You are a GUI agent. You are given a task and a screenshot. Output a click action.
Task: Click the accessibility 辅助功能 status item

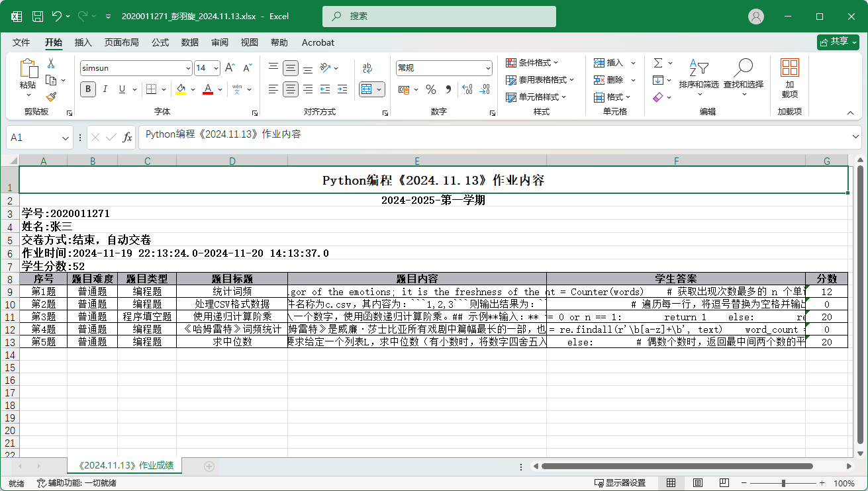pos(77,483)
